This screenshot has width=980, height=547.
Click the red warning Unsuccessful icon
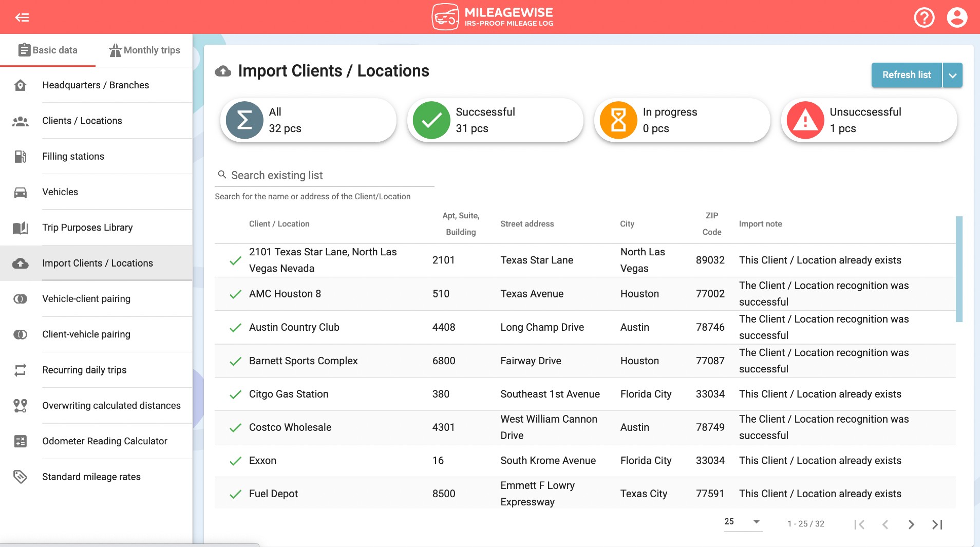click(805, 120)
